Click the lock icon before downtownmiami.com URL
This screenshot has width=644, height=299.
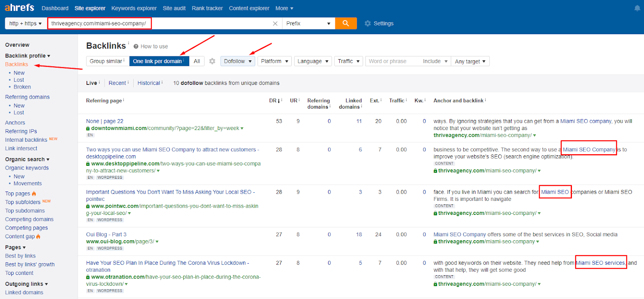[88, 128]
